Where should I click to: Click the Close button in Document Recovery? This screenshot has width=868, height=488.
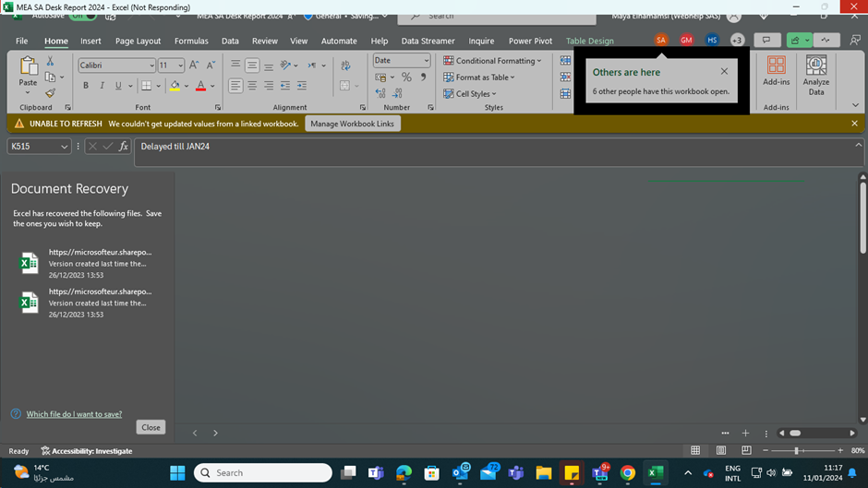click(x=151, y=427)
